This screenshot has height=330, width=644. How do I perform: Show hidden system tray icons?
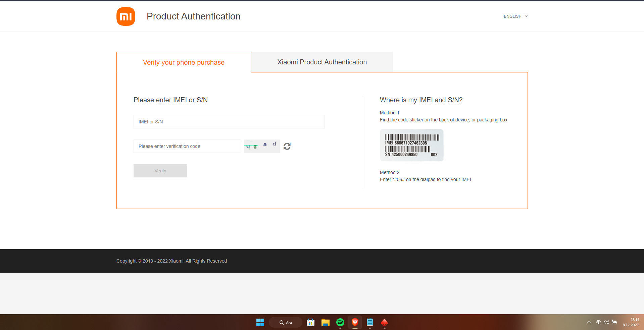coord(589,322)
